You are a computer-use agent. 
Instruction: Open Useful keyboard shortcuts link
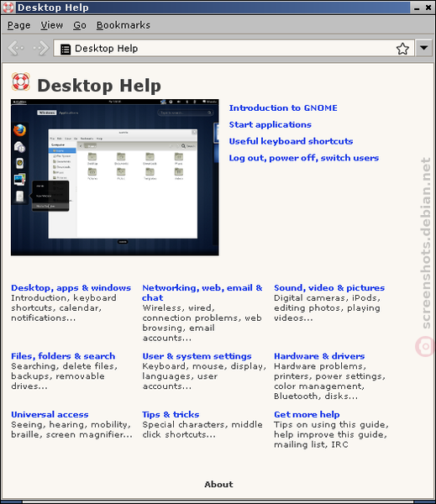pyautogui.click(x=291, y=141)
